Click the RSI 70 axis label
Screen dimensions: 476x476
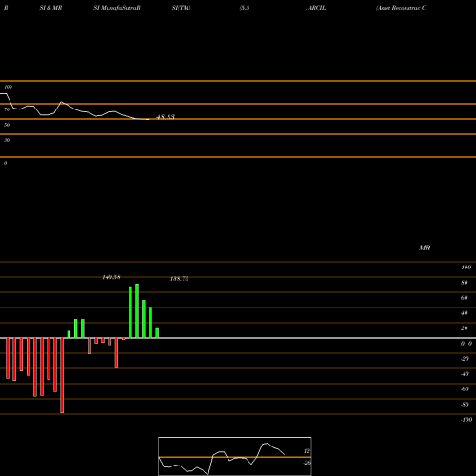click(x=7, y=109)
